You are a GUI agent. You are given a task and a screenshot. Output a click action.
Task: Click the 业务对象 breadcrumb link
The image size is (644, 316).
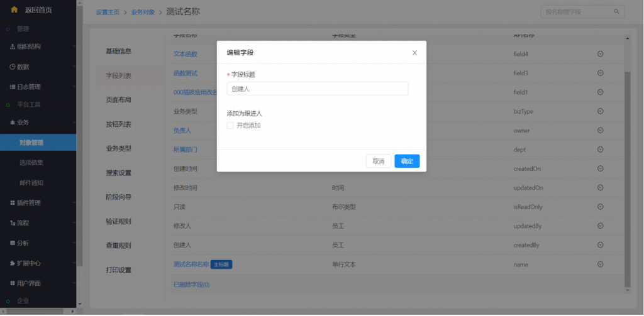[x=143, y=13]
